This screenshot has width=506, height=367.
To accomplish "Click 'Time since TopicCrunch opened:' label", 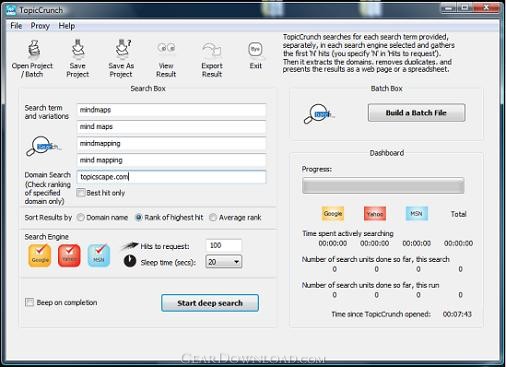I will point(381,314).
